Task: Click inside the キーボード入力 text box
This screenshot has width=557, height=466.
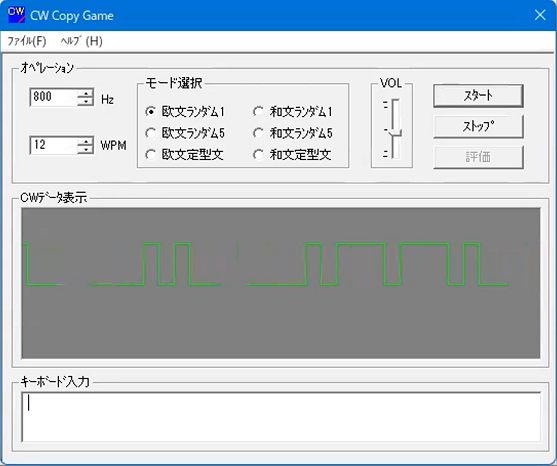Action: coord(281,417)
